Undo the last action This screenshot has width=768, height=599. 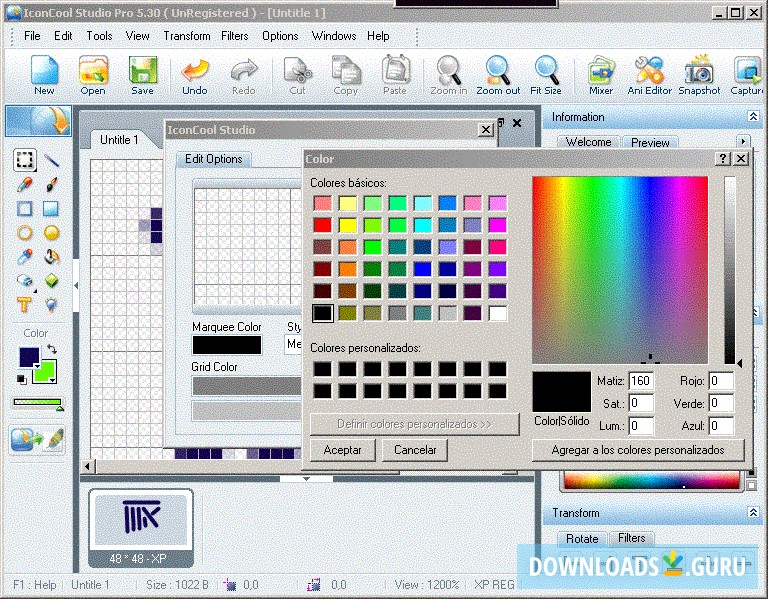(195, 74)
